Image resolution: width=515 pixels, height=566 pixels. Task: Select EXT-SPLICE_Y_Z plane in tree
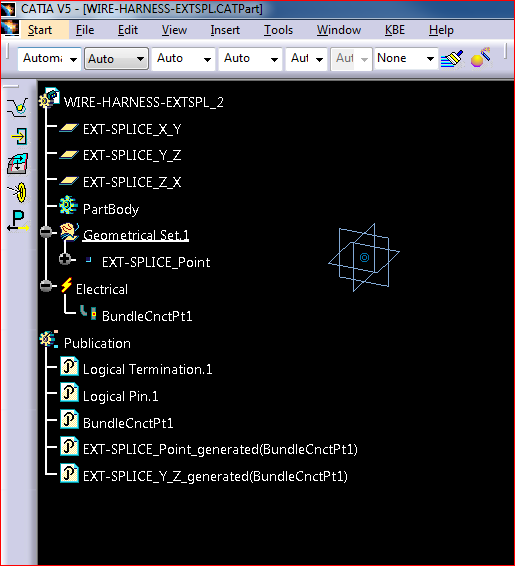pyautogui.click(x=132, y=156)
